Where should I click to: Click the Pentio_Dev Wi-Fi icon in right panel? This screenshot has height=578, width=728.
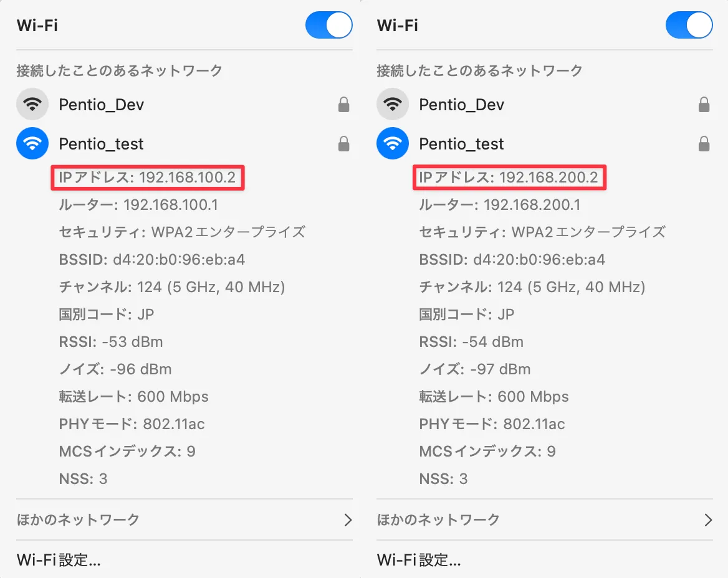coord(393,104)
